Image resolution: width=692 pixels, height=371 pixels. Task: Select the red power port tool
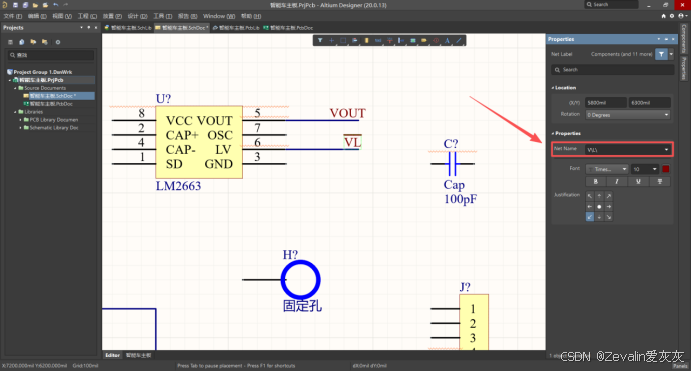point(389,40)
